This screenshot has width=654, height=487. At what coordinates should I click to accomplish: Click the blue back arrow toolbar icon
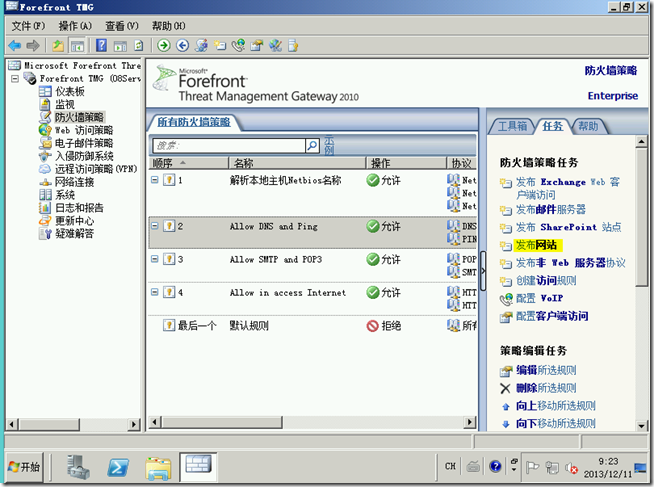click(15, 45)
